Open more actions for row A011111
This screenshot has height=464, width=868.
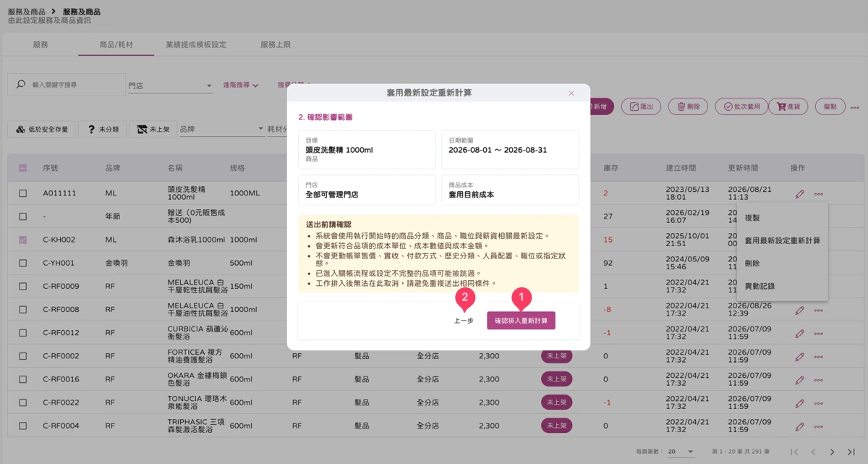(818, 194)
